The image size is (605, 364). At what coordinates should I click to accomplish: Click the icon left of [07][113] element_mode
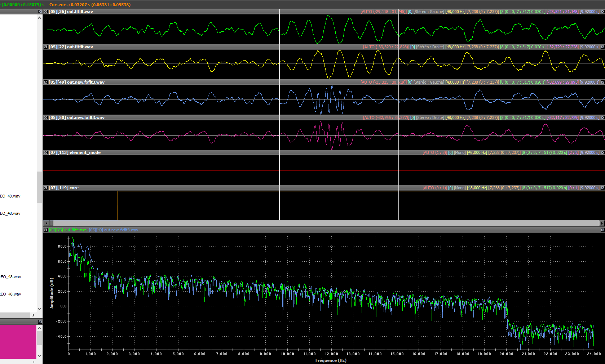coord(46,152)
